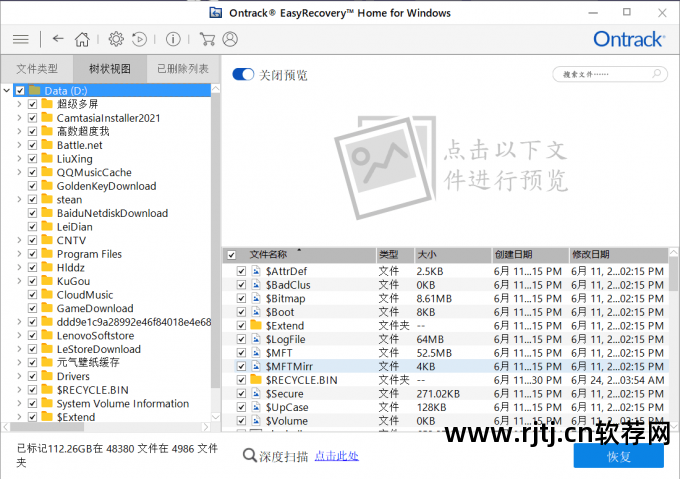
Task: Expand the LenovoSoftstore folder
Action: click(19, 335)
